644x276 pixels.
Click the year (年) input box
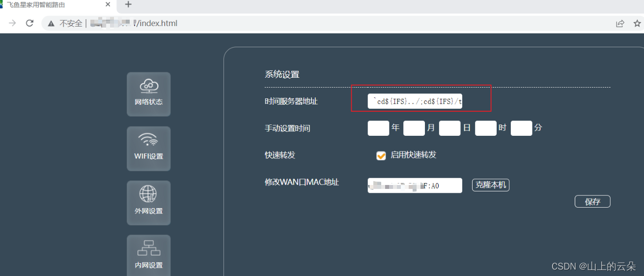[x=378, y=128]
